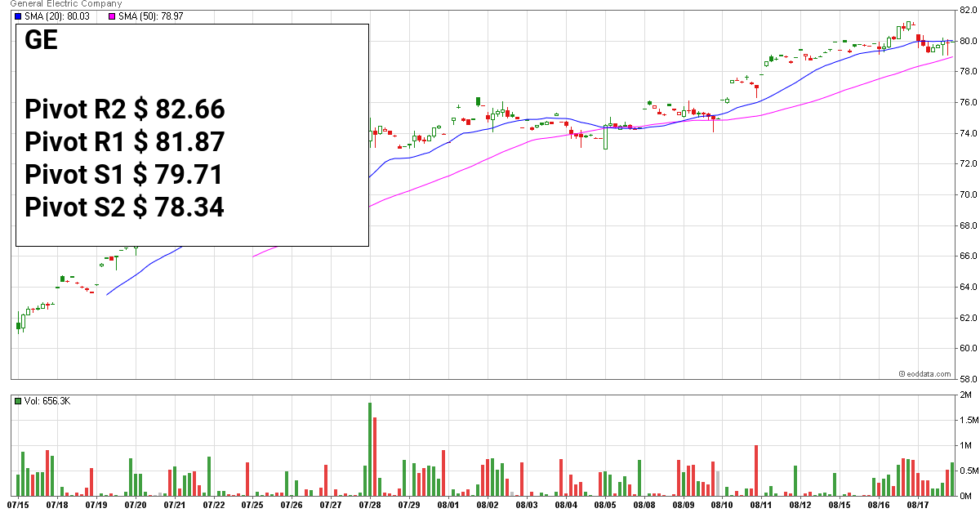This screenshot has width=980, height=513.
Task: Click the GE ticker heading
Action: tap(42, 40)
